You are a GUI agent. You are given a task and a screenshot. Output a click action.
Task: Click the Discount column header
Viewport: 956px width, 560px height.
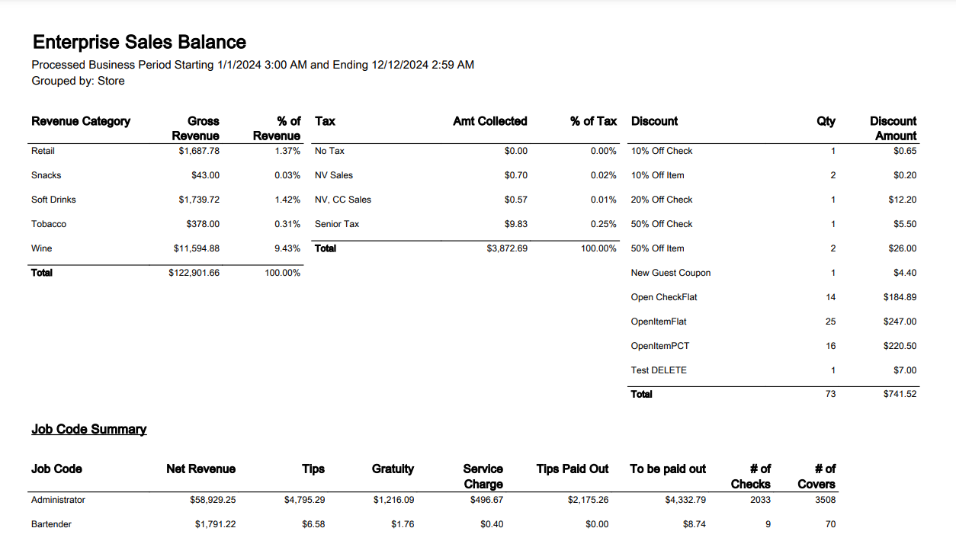click(654, 121)
